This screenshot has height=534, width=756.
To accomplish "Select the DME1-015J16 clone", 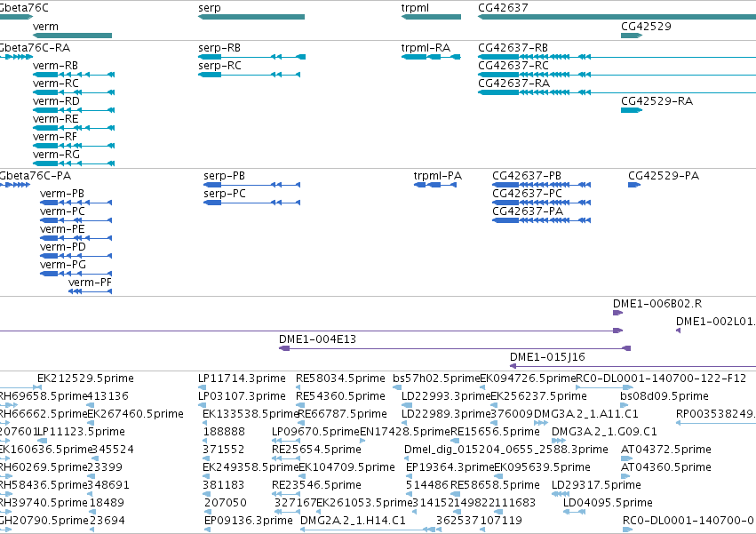I will [x=633, y=366].
